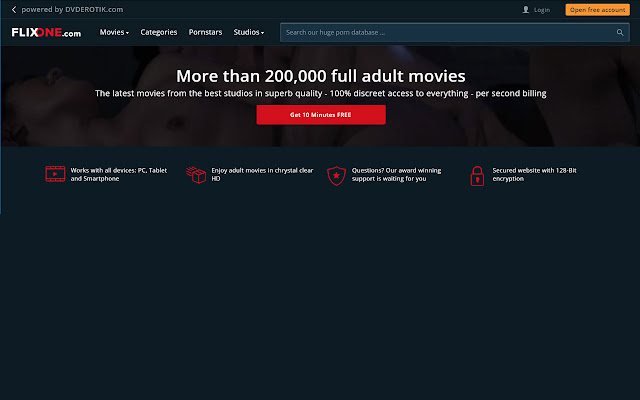Click the Login link
Image resolution: width=640 pixels, height=400 pixels.
pos(542,10)
